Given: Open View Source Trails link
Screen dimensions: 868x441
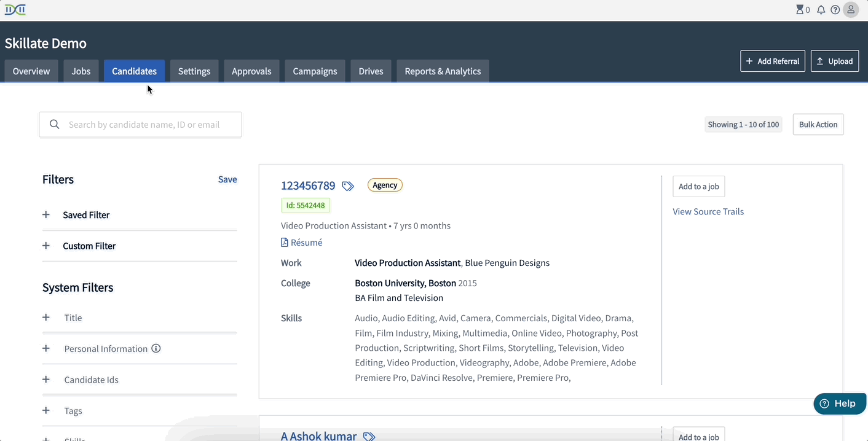Looking at the screenshot, I should coord(708,211).
